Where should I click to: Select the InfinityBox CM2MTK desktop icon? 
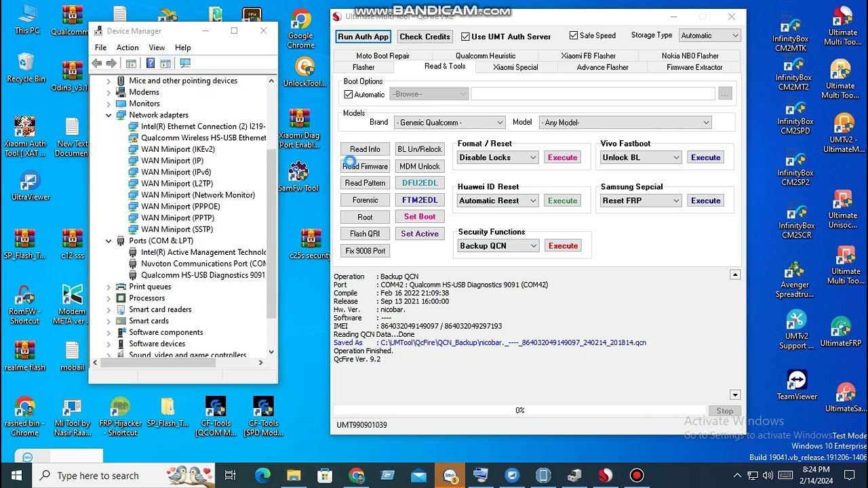pyautogui.click(x=790, y=33)
